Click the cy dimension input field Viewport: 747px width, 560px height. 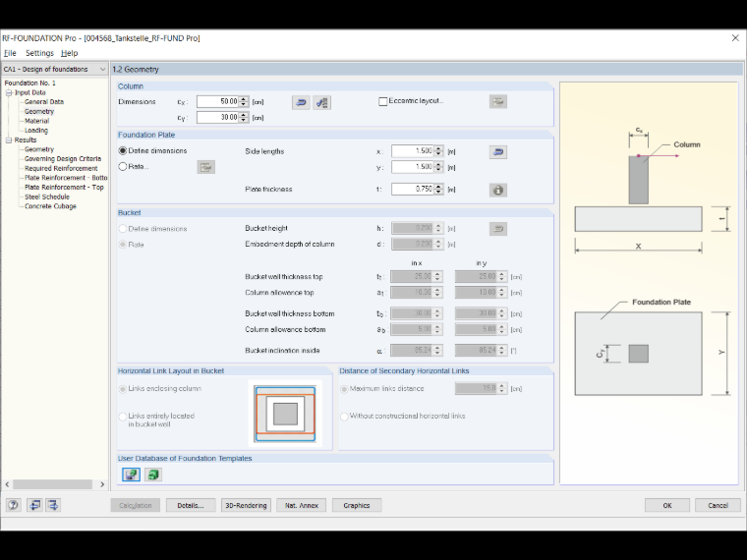(x=218, y=117)
